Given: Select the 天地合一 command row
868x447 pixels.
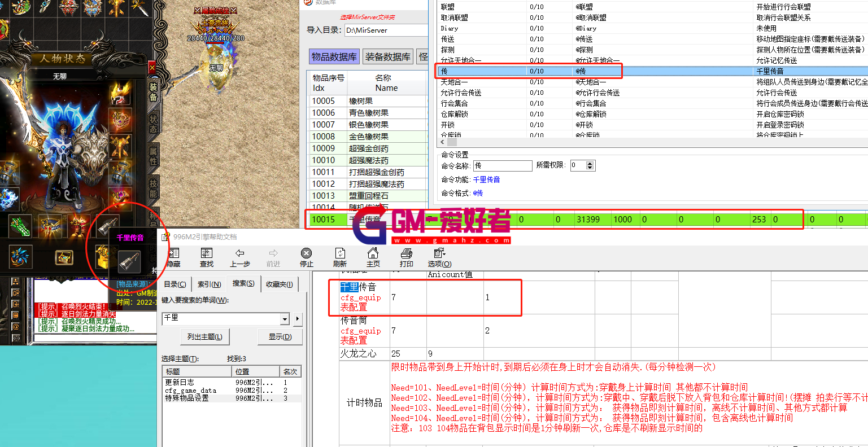Looking at the screenshot, I should point(653,82).
